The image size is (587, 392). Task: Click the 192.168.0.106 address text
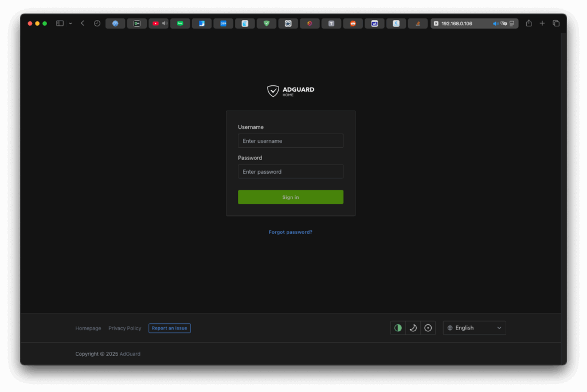(x=457, y=23)
